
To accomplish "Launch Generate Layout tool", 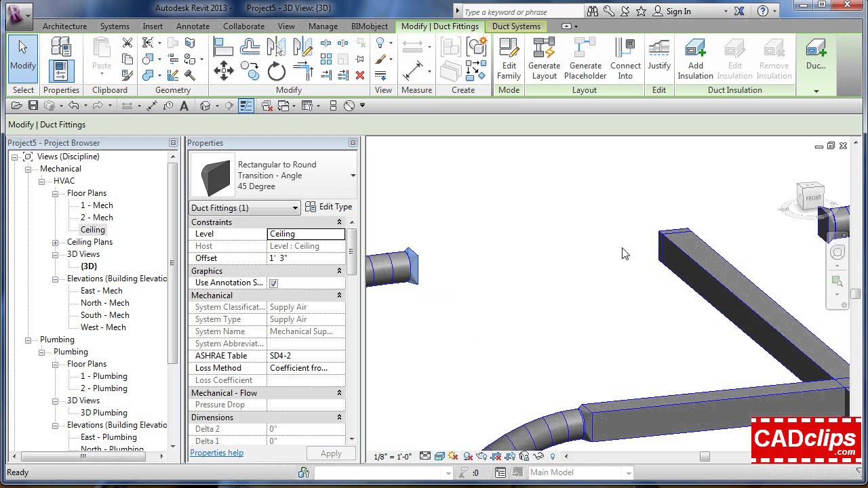I will 544,58.
